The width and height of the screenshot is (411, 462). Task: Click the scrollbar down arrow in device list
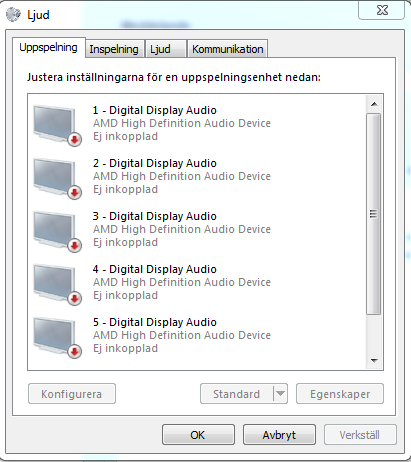click(x=374, y=360)
